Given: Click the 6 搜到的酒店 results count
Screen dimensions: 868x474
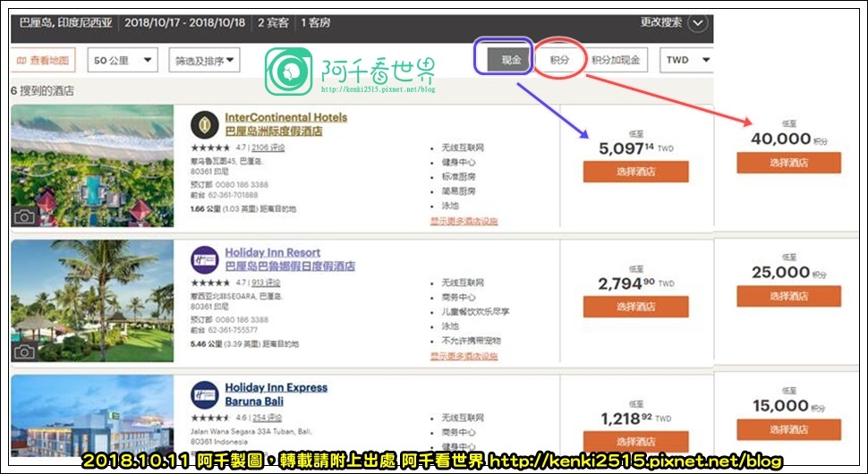Looking at the screenshot, I should tap(42, 90).
